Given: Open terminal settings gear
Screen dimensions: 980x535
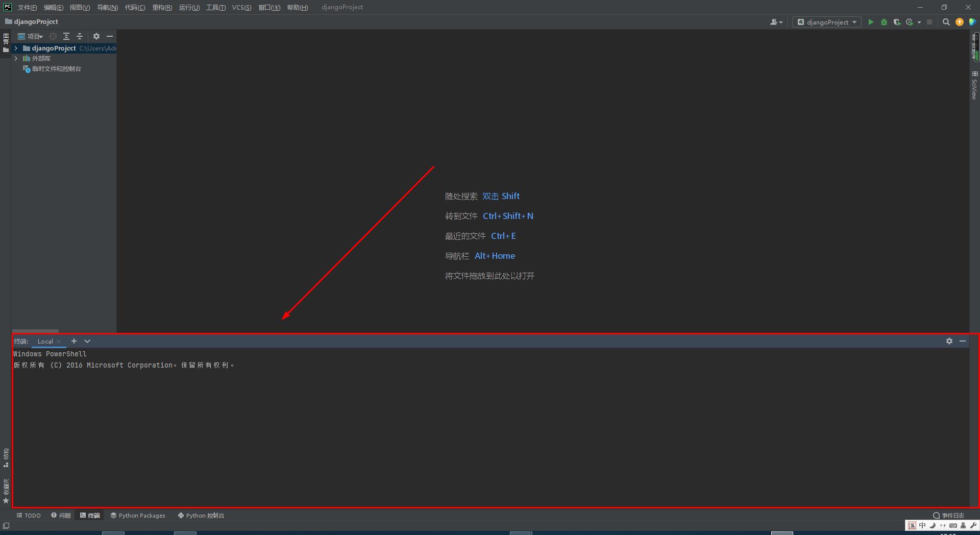Looking at the screenshot, I should (x=949, y=341).
